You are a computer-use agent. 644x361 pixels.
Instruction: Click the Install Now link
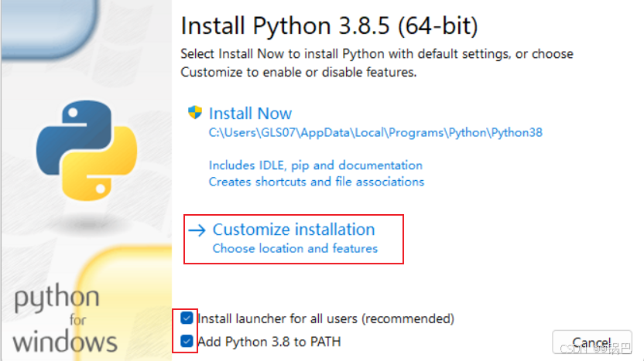250,114
